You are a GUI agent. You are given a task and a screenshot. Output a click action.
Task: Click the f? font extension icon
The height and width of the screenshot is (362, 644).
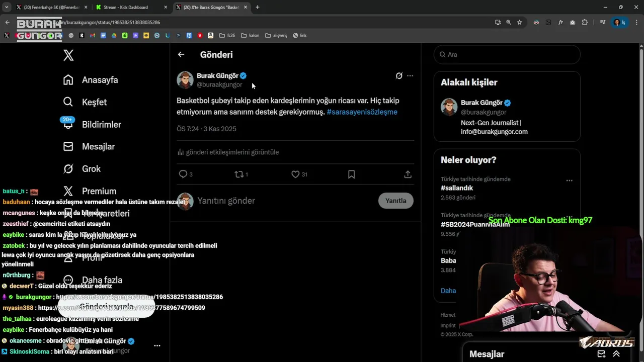tap(560, 22)
